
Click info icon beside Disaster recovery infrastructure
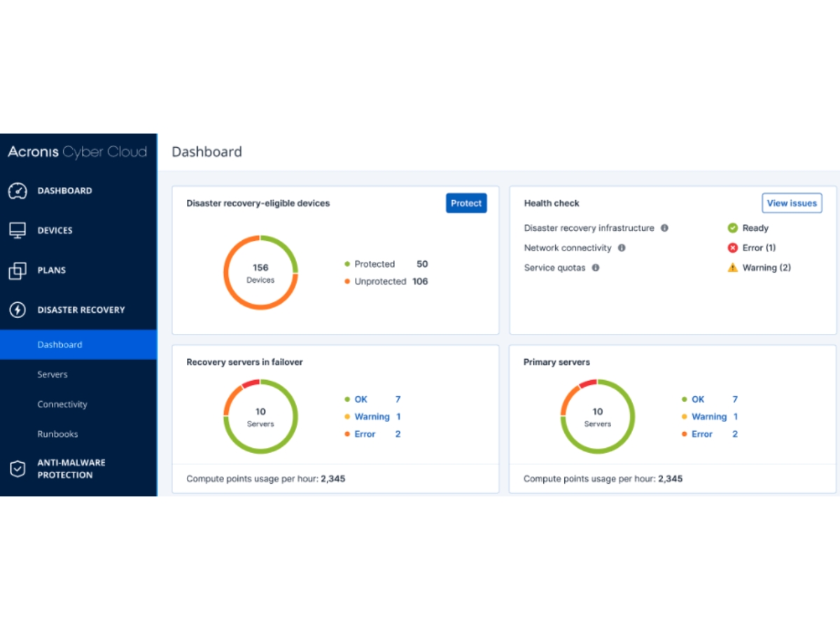click(x=664, y=228)
